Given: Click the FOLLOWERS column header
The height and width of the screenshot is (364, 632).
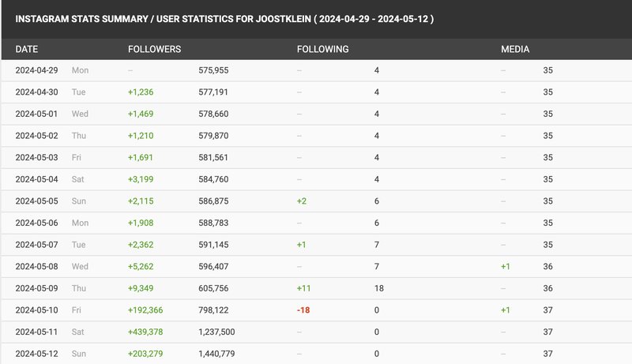Looking at the screenshot, I should click(x=154, y=49).
